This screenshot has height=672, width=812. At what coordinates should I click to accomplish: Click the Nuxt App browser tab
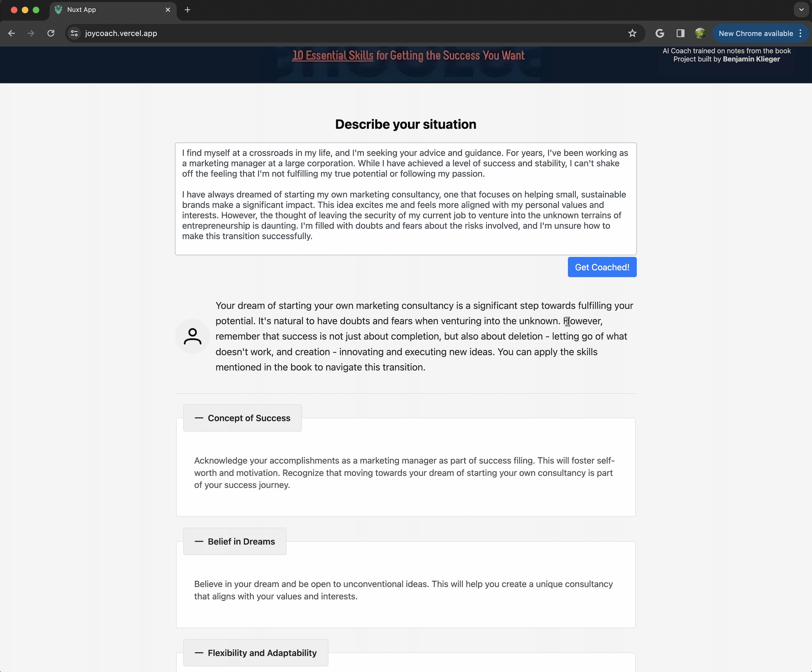[x=109, y=9]
